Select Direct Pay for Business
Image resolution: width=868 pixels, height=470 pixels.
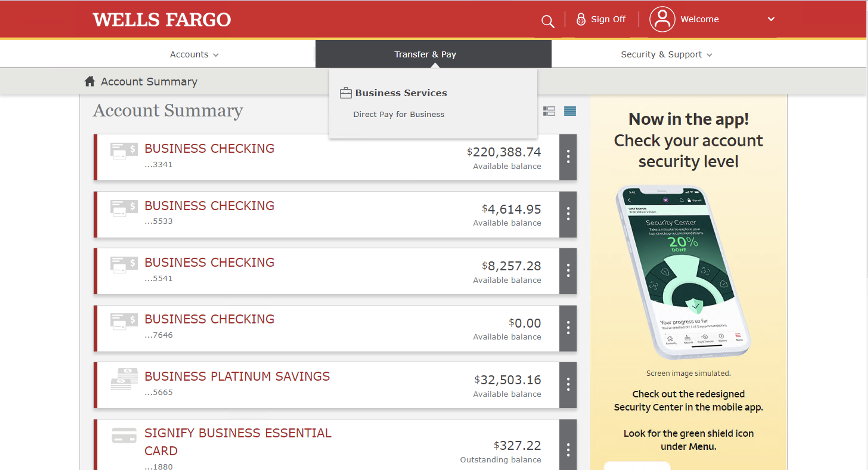[399, 114]
